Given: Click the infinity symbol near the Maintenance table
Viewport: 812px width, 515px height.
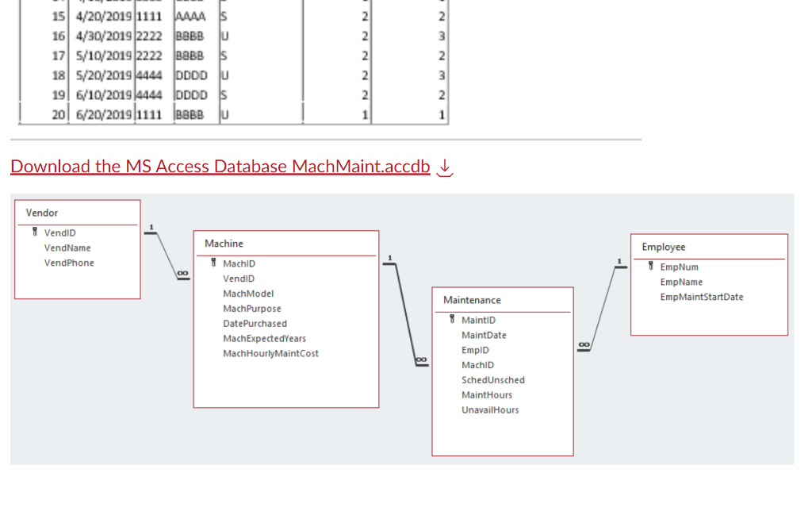Looking at the screenshot, I should (x=420, y=360).
